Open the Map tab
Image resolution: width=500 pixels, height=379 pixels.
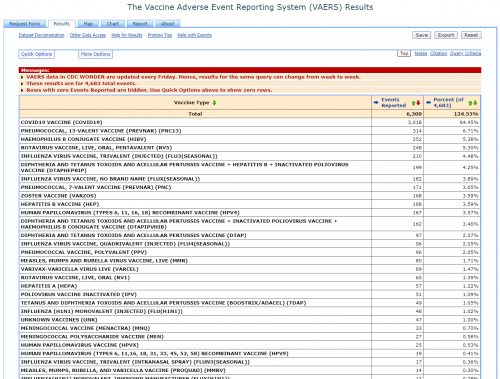(x=88, y=24)
